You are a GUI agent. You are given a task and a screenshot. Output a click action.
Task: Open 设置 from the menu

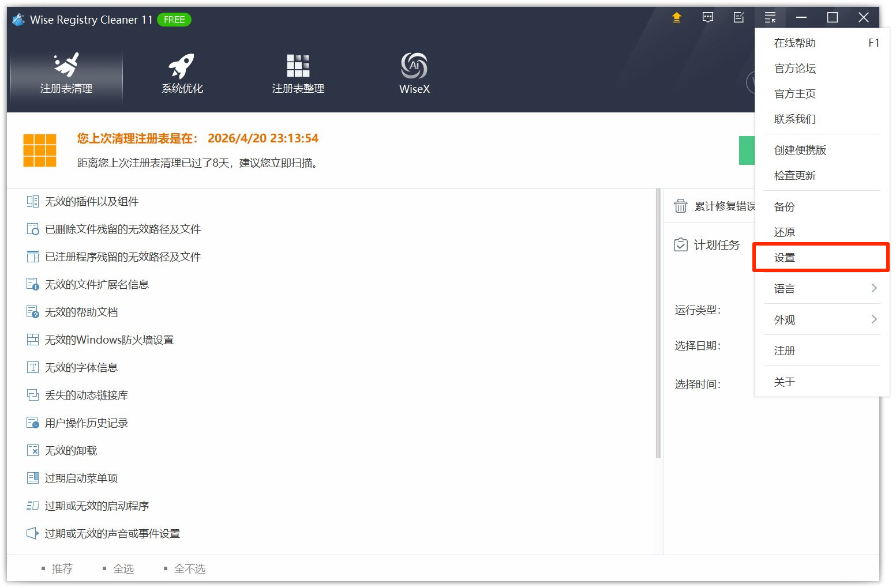coord(822,258)
